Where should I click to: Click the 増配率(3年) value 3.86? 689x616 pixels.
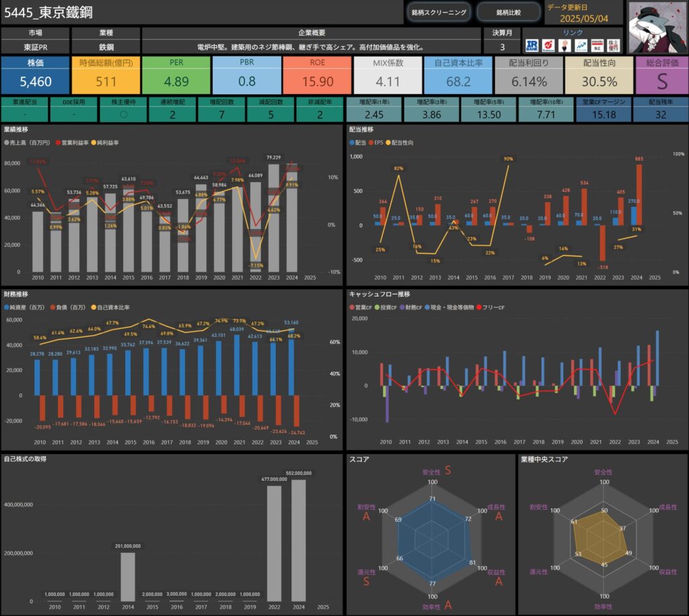[x=431, y=115]
